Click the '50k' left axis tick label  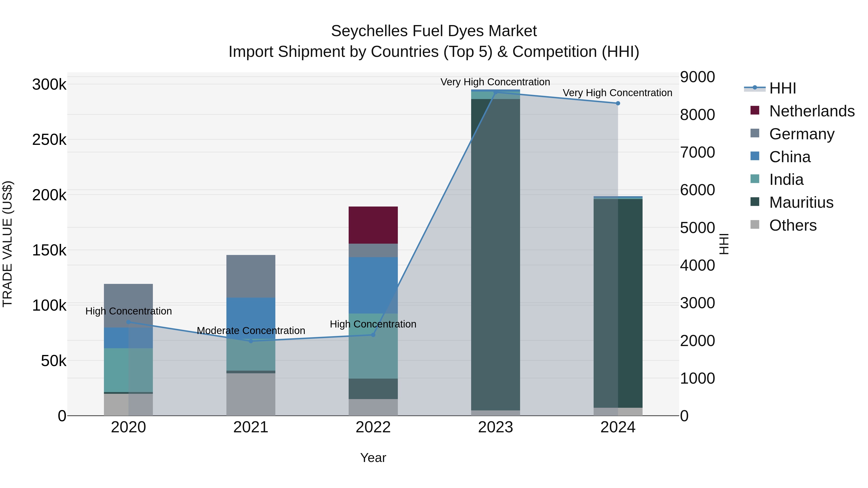click(54, 361)
